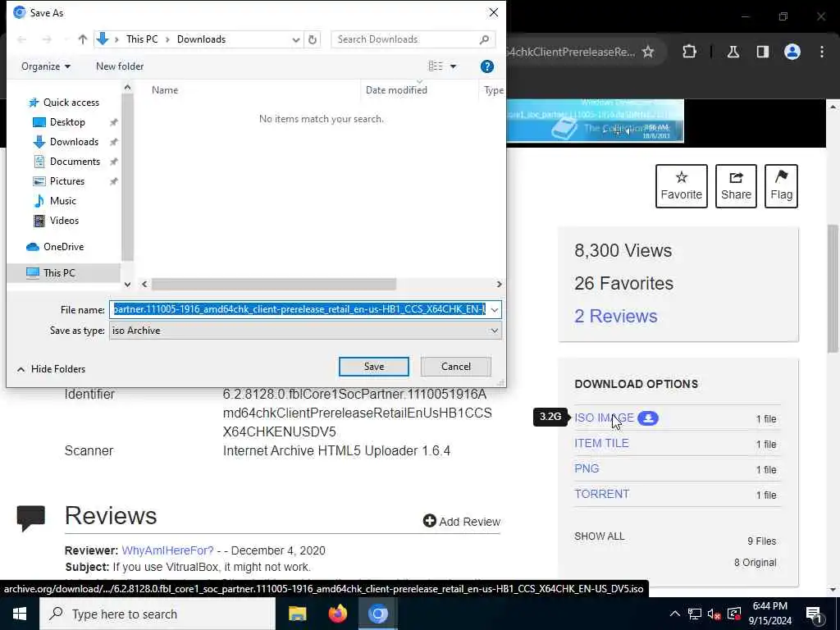Click the Save button
Viewport: 840px width, 630px height.
373,367
